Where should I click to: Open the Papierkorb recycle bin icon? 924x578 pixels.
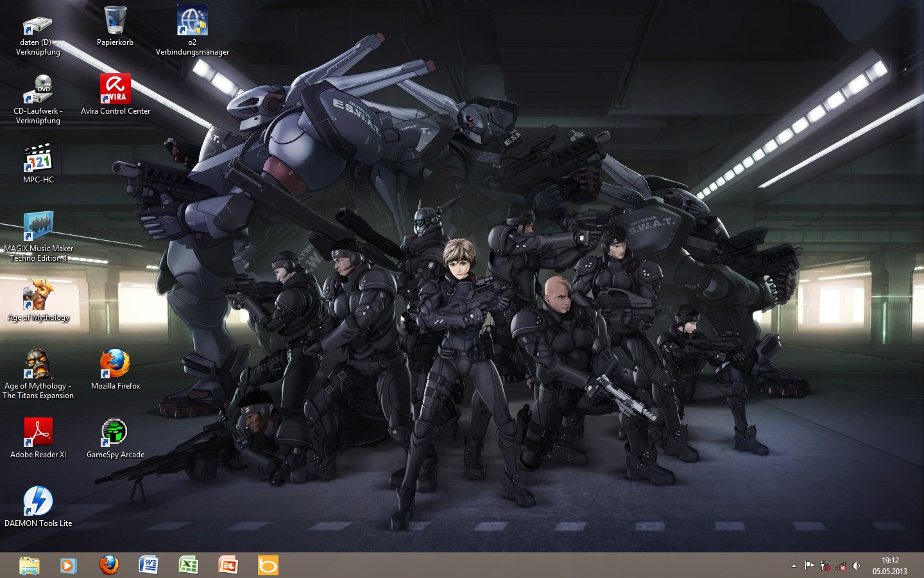coord(115,21)
